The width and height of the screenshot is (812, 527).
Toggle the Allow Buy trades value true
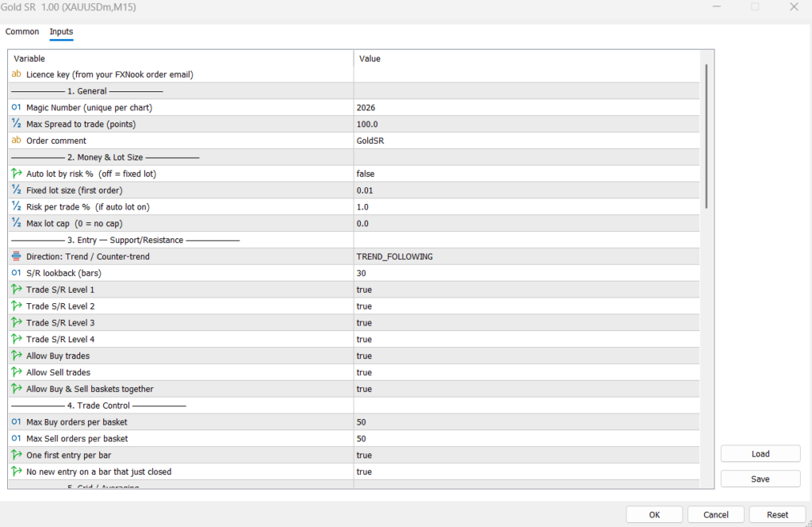point(527,356)
